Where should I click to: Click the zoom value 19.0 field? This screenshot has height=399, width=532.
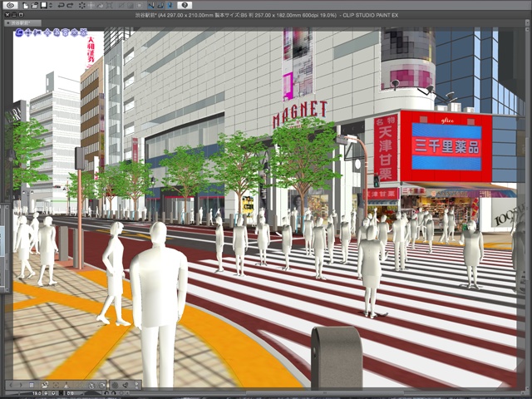[37, 393]
